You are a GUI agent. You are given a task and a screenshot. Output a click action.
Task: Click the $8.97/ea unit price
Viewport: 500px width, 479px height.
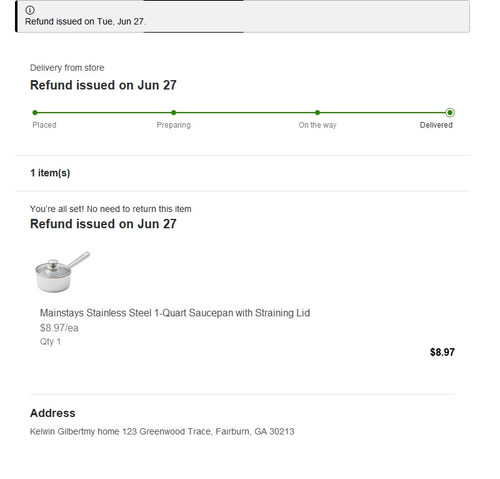59,328
